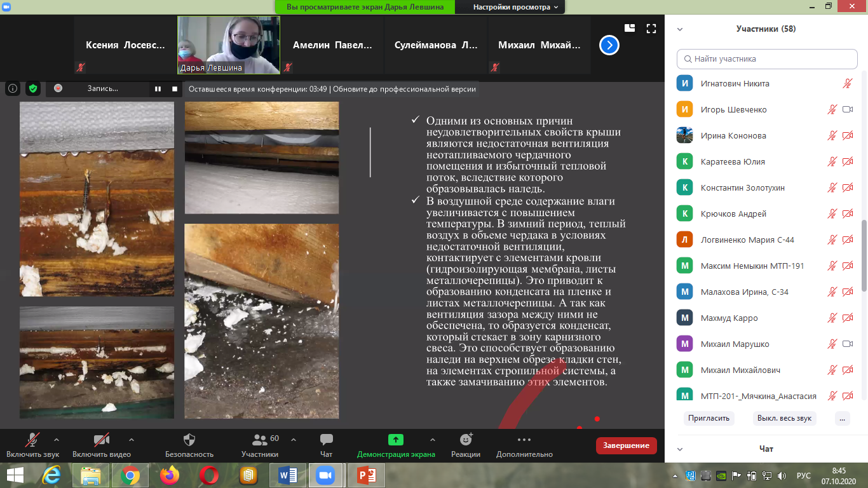The image size is (868, 488).
Task: Collapse the Участники (58) panel header
Action: [x=680, y=29]
